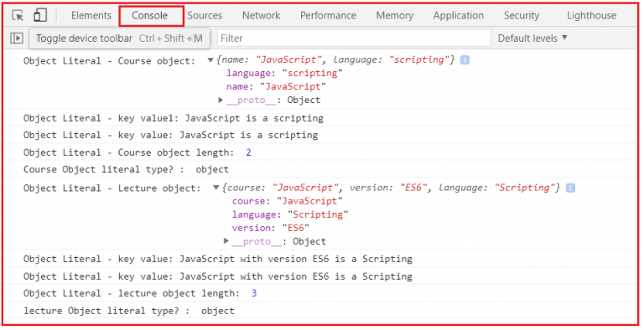Click the info badge beside Course object
644x330 pixels.
tap(465, 60)
